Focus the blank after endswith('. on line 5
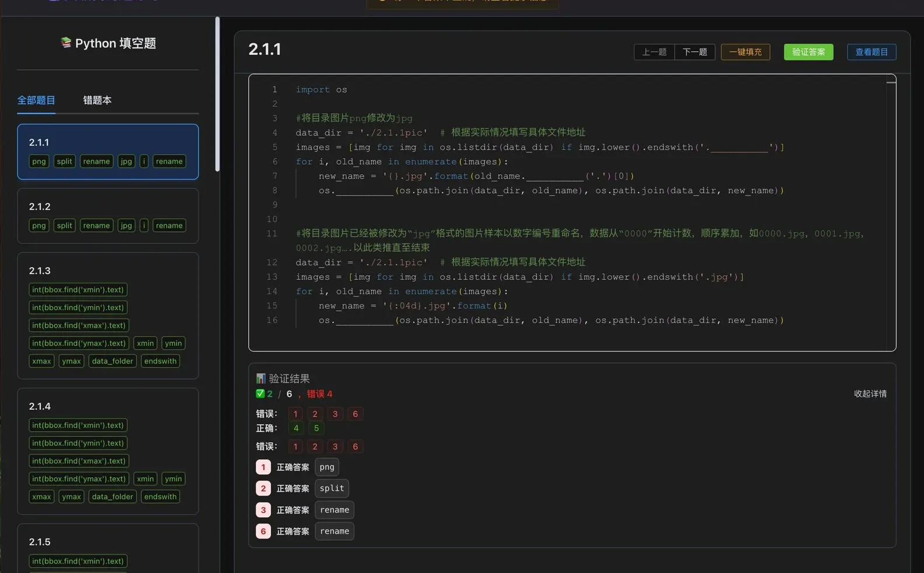 (x=740, y=147)
